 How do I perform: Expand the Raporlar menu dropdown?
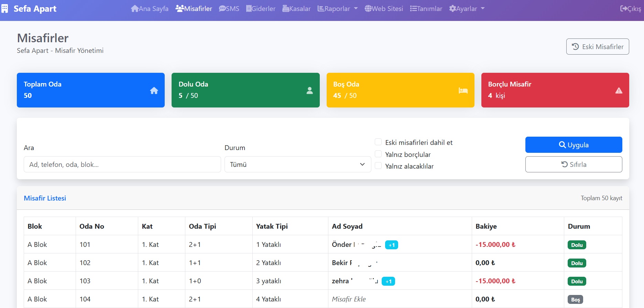click(337, 9)
